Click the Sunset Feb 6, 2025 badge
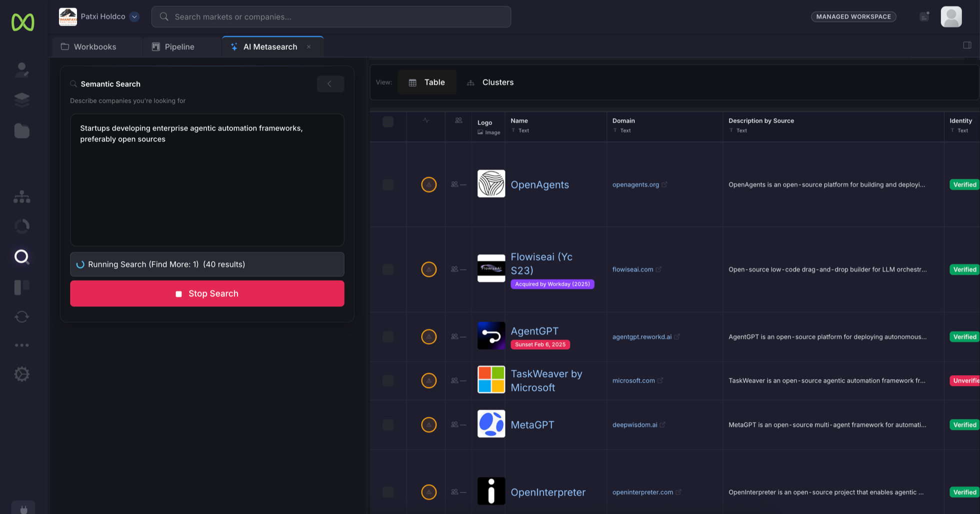This screenshot has height=514, width=980. (540, 344)
